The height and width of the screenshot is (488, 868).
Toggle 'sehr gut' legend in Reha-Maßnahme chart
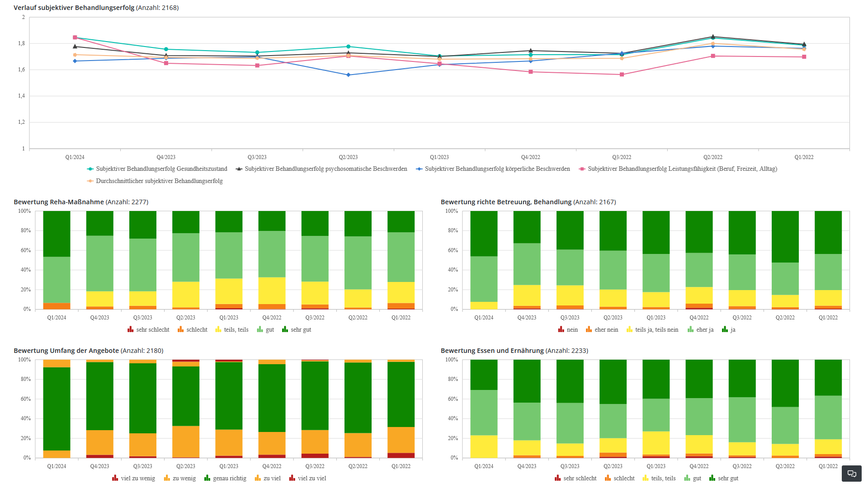(297, 330)
